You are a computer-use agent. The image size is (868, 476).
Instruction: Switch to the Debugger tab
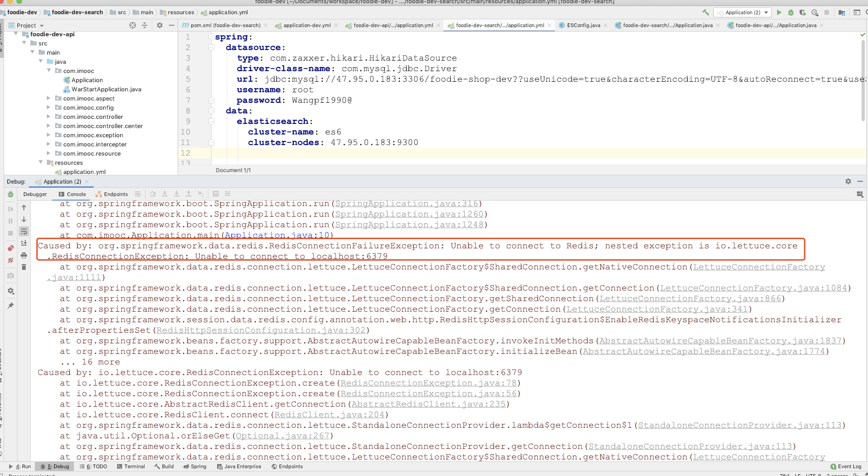(x=35, y=194)
